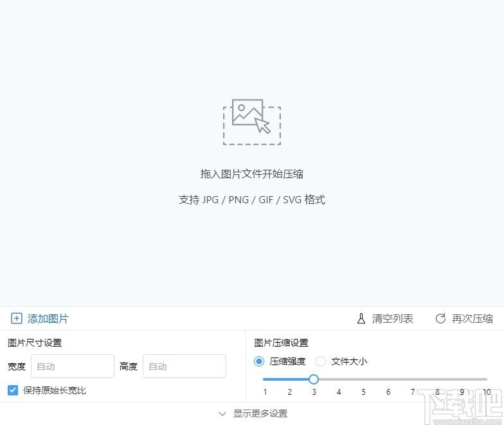The height and width of the screenshot is (425, 504).
Task: Click slider scale label 6
Action: click(388, 392)
